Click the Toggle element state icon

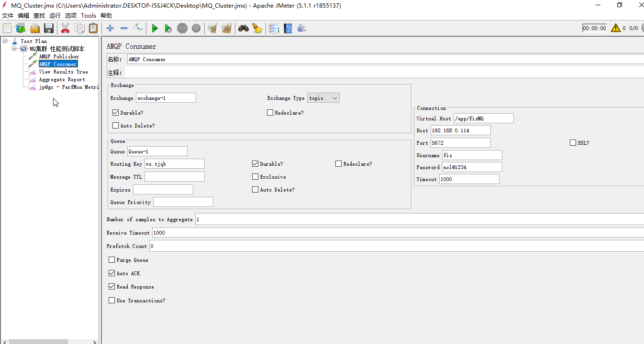[x=138, y=28]
